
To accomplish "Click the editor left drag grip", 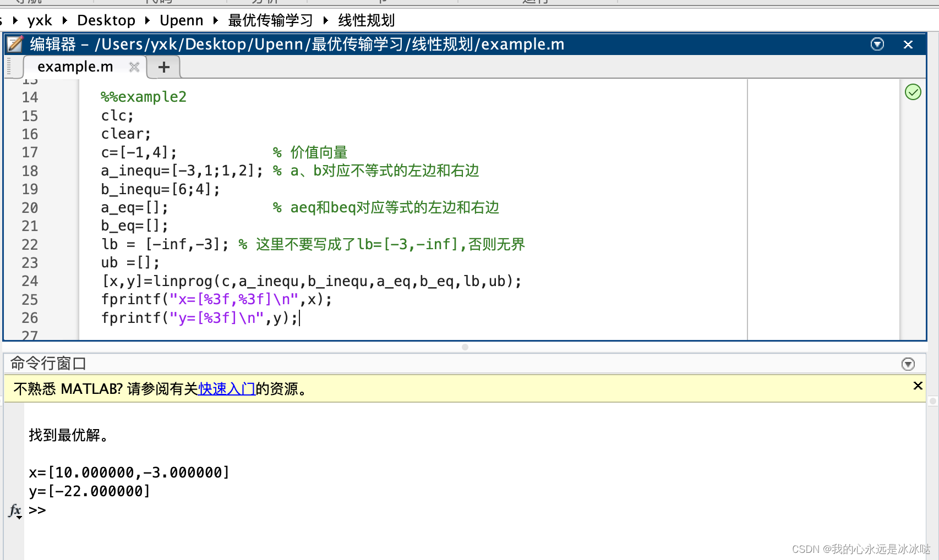I will pos(9,67).
